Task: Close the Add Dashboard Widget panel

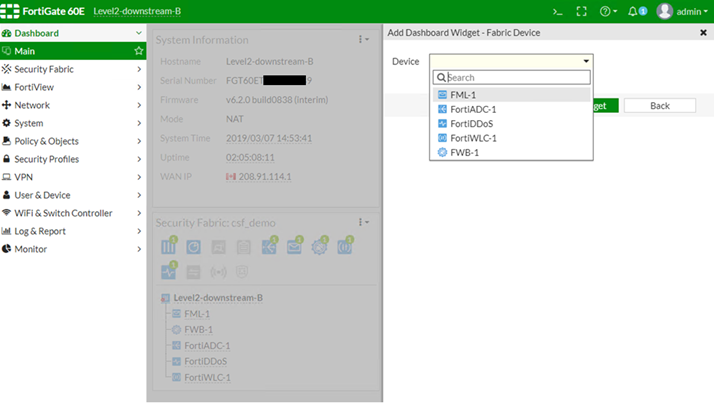Action: coord(703,33)
